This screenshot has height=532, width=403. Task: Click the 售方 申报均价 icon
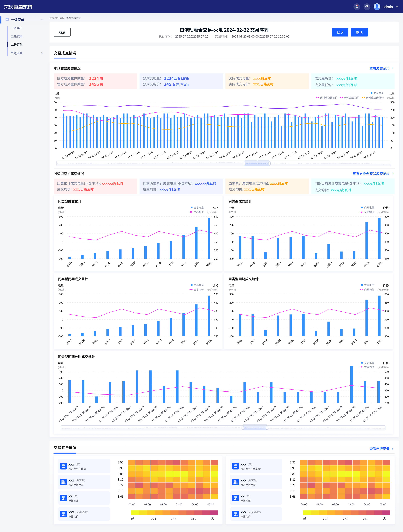pos(235,514)
